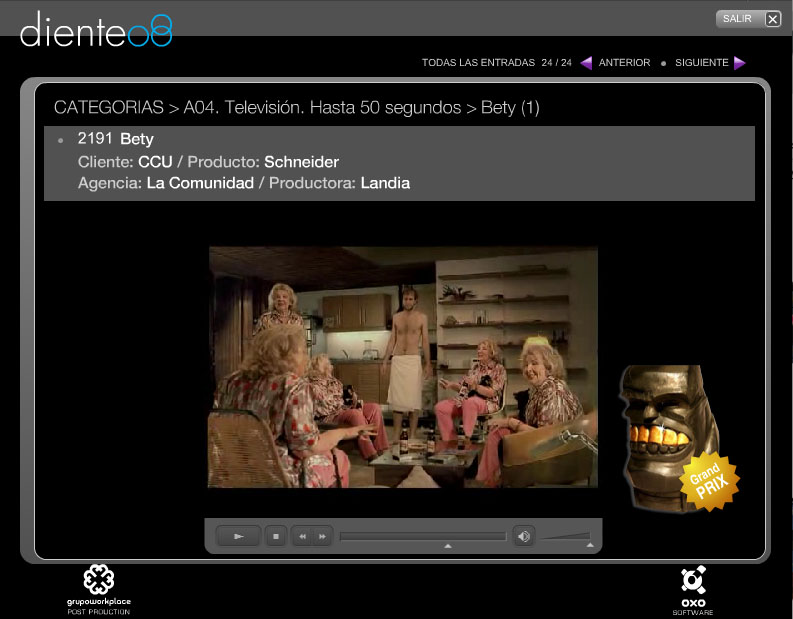Click the purple left arrow for previous entry
The width and height of the screenshot is (793, 619).
[586, 63]
